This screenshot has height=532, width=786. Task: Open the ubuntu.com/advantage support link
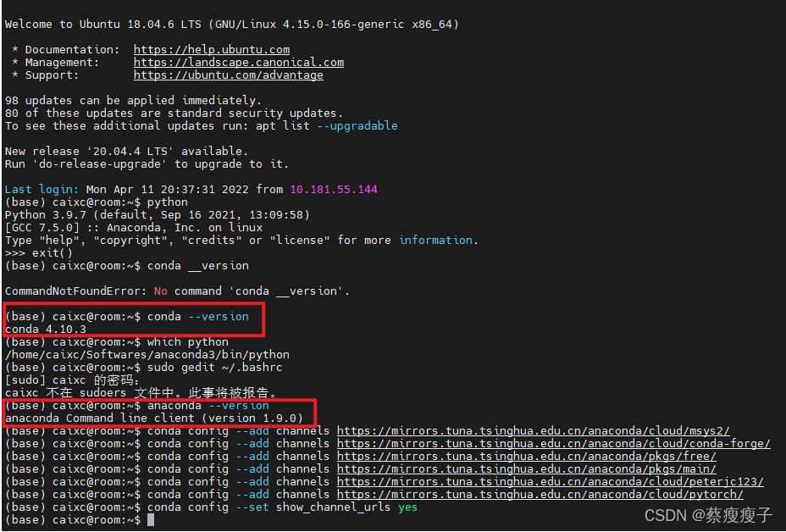point(228,75)
